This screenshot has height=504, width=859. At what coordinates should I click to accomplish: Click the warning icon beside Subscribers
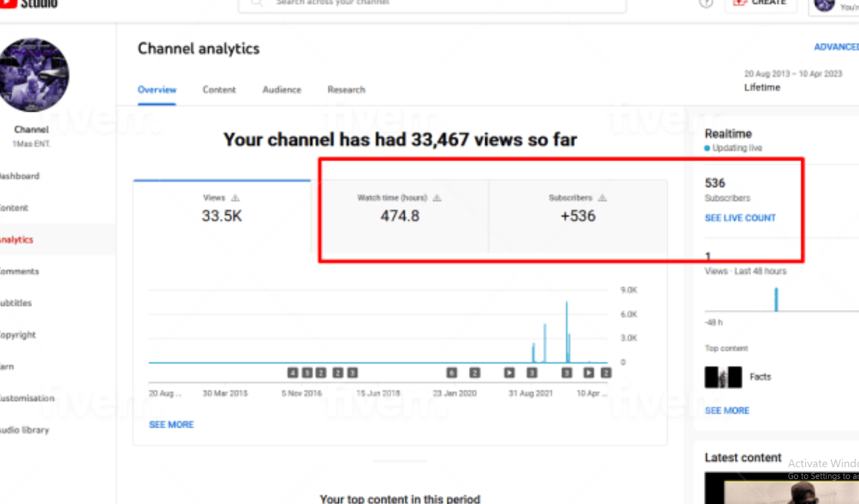click(x=602, y=198)
